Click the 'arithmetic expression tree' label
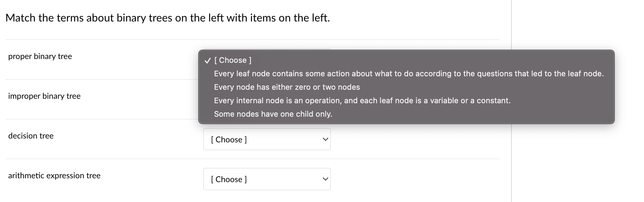Screen dimensions: 644x202 point(54,175)
